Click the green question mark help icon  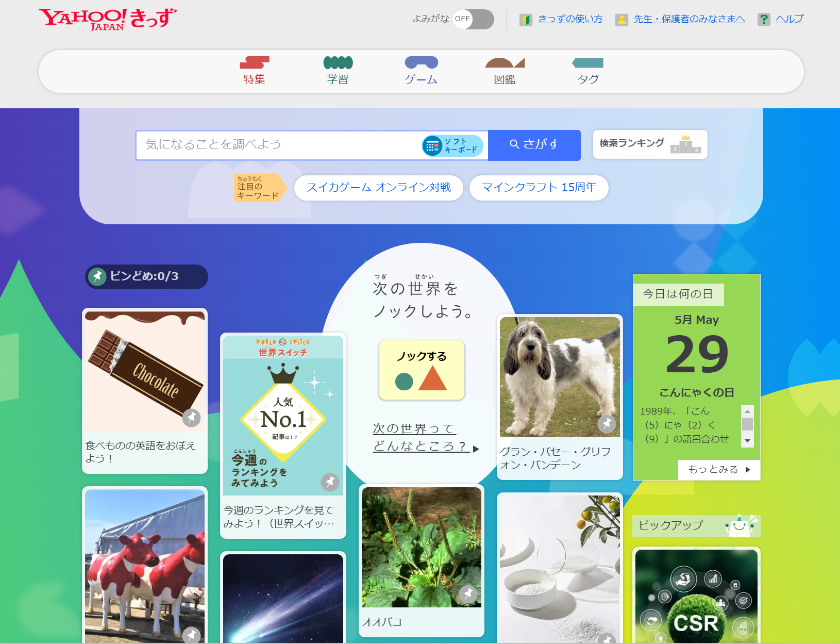[x=764, y=20]
